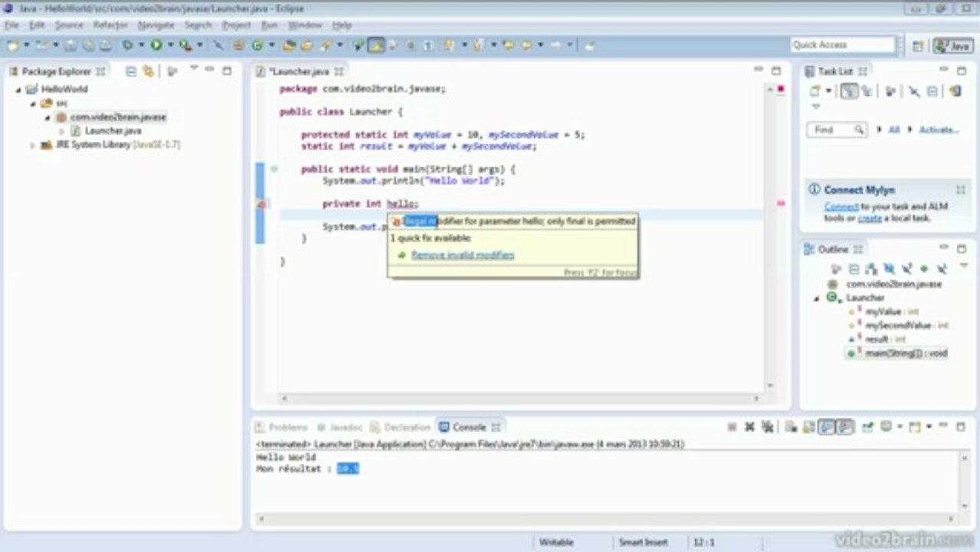Click the New Java Class icon
Image resolution: width=980 pixels, height=552 pixels.
click(x=258, y=46)
